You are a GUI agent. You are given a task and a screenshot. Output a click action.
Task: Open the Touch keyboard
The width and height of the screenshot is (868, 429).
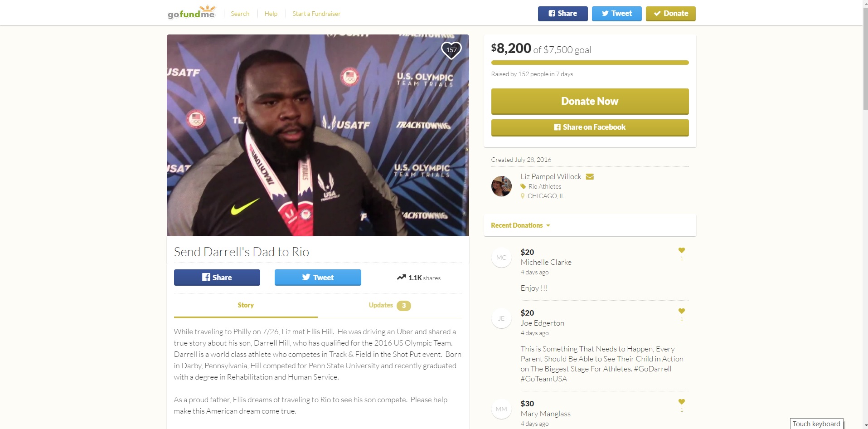pyautogui.click(x=816, y=424)
